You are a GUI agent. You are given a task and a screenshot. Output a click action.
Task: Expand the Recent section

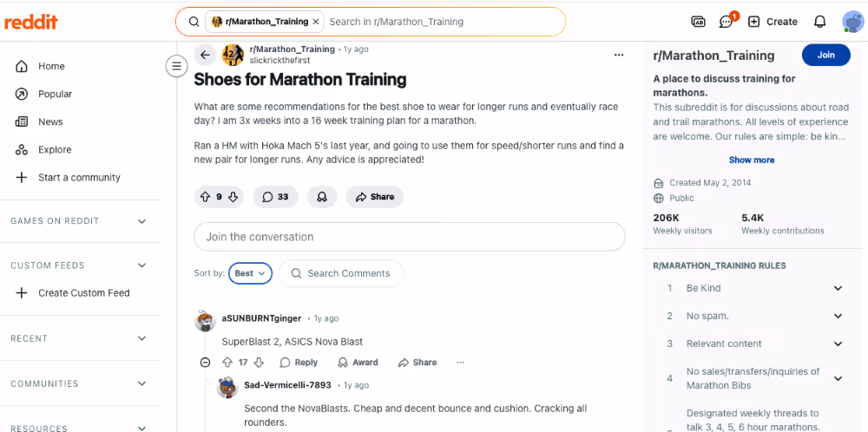141,338
